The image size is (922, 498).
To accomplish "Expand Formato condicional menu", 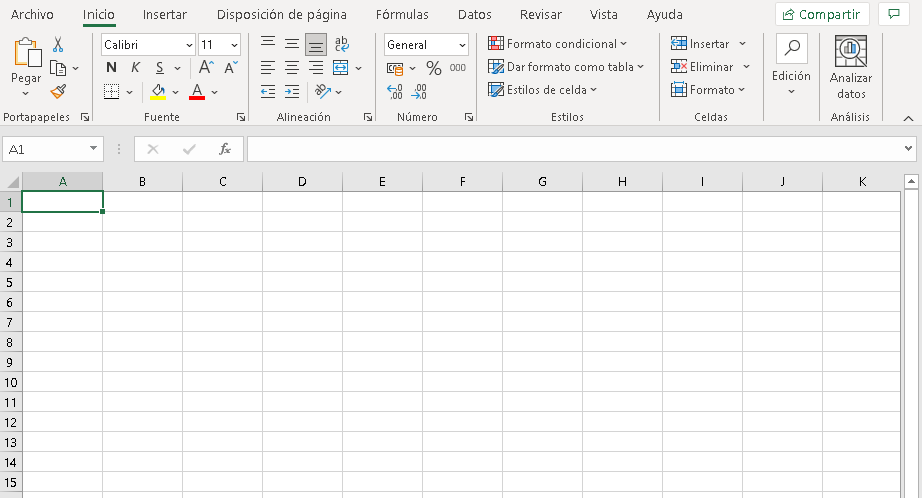I will (x=557, y=44).
